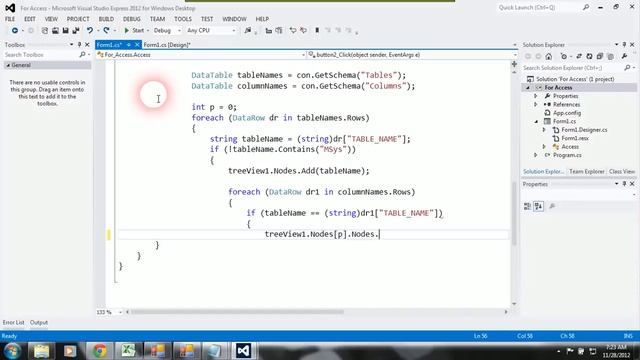Switch to the Form1.cs [Design] tab
Viewport: 640px width, 360px height.
(167, 45)
